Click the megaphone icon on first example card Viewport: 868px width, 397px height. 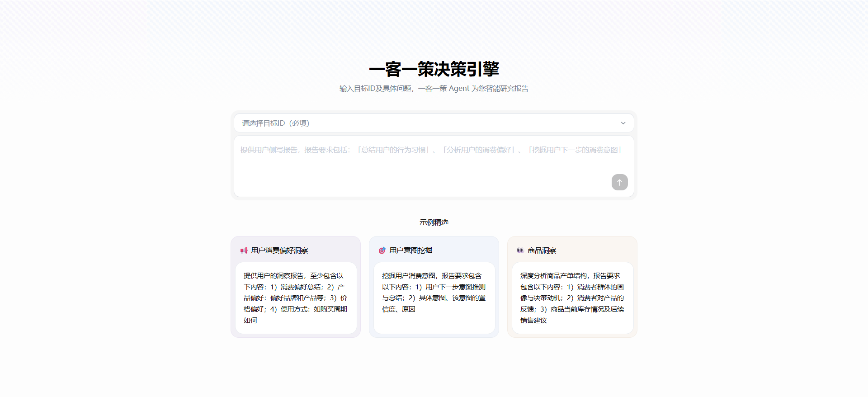(x=244, y=250)
